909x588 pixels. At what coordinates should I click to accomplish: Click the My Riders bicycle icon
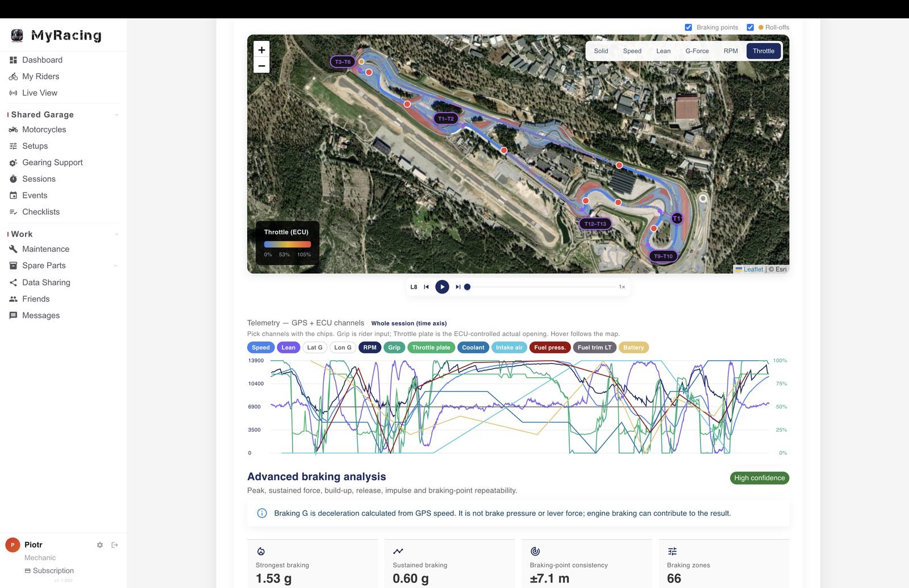pyautogui.click(x=13, y=76)
